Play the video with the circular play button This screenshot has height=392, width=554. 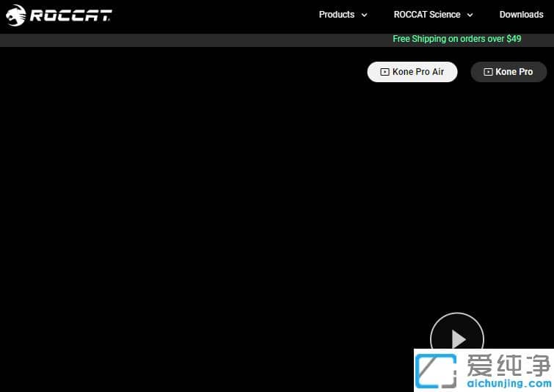457,338
